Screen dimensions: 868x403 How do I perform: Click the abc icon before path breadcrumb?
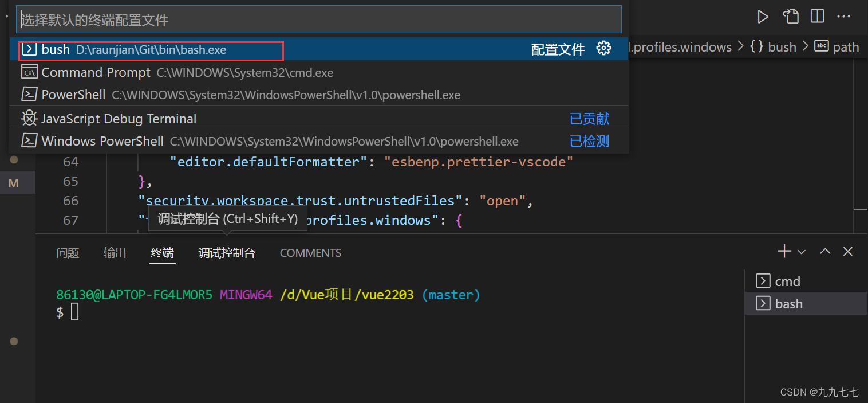(x=822, y=46)
